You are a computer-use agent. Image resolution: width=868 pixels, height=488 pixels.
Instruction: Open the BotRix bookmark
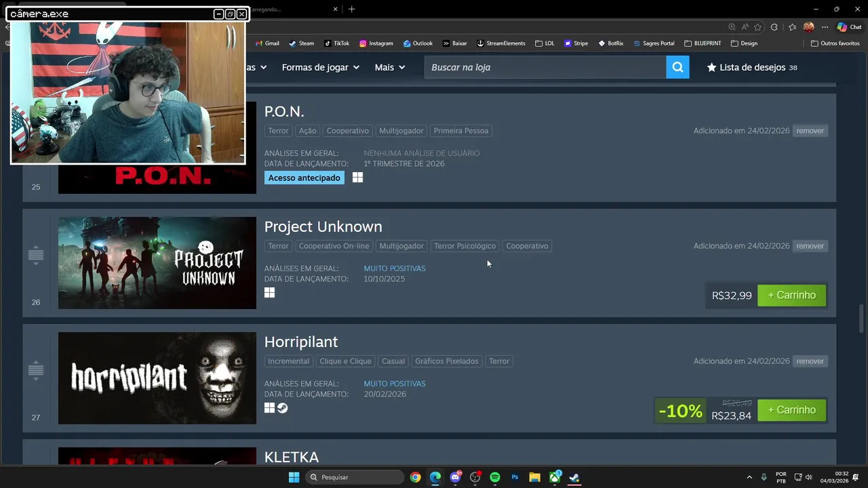(610, 43)
